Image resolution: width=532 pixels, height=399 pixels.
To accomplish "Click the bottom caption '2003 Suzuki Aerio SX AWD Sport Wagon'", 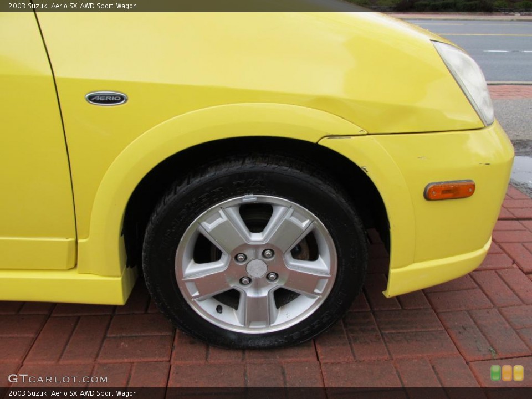I will coord(73,393).
